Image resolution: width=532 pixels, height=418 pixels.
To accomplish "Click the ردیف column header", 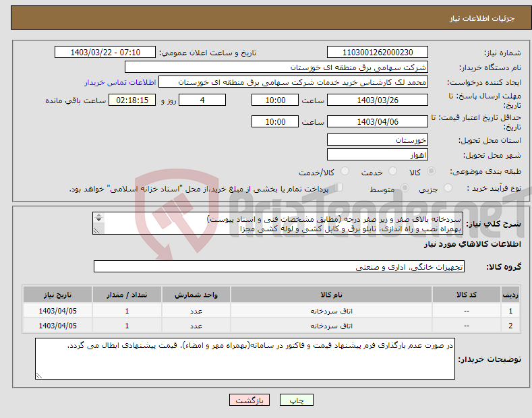I will tap(510, 295).
